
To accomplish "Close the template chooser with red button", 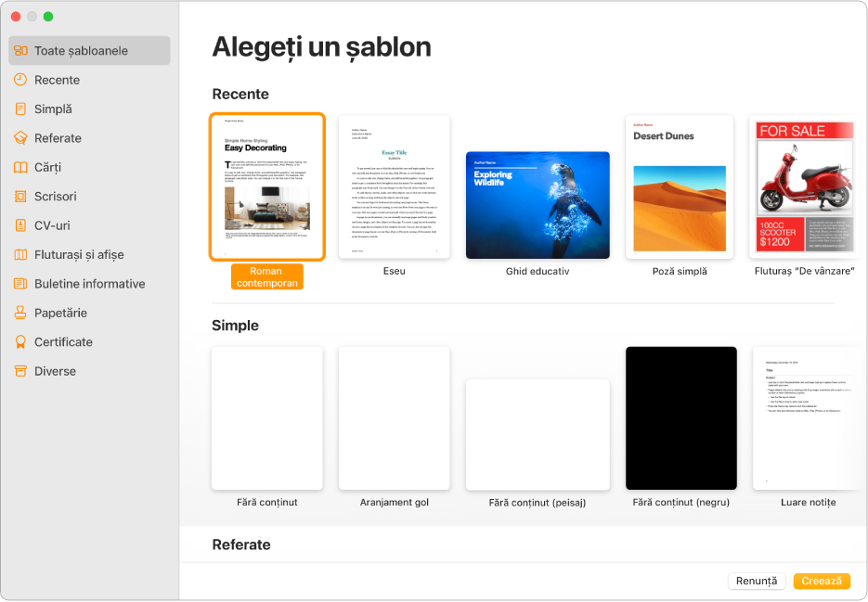I will tap(16, 17).
